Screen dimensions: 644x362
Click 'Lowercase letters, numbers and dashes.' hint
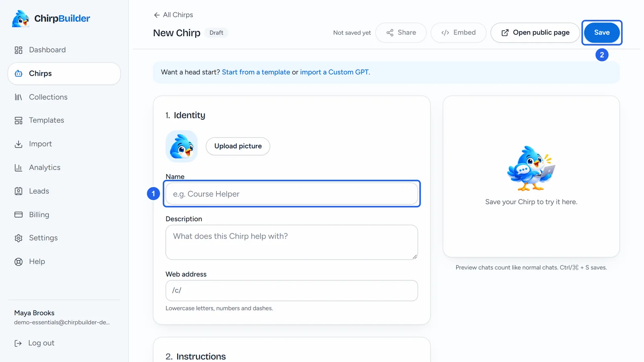219,308
